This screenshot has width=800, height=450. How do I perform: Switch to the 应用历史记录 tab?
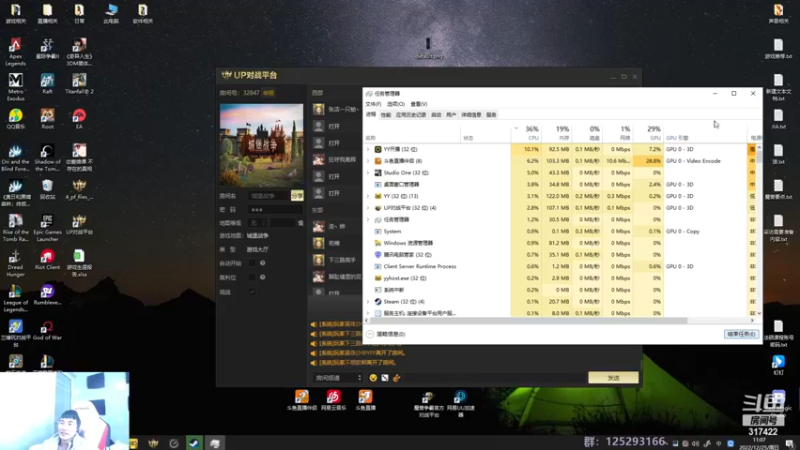[x=411, y=115]
